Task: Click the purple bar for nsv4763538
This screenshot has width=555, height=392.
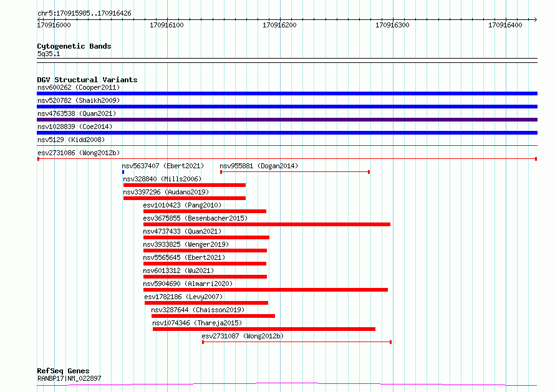Action: pyautogui.click(x=287, y=120)
